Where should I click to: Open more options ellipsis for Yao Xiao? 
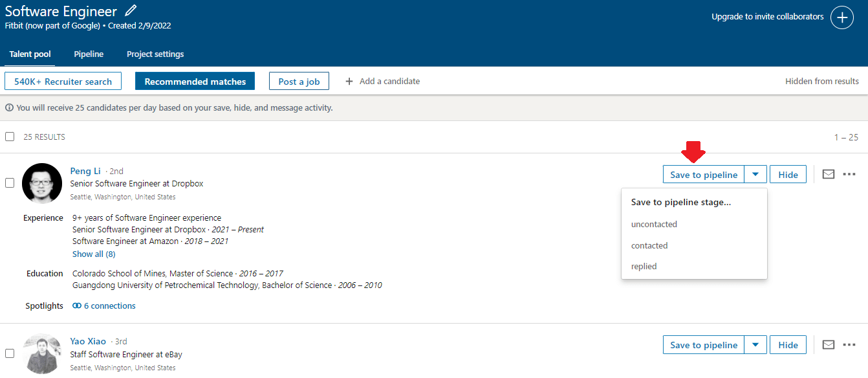pyautogui.click(x=849, y=345)
